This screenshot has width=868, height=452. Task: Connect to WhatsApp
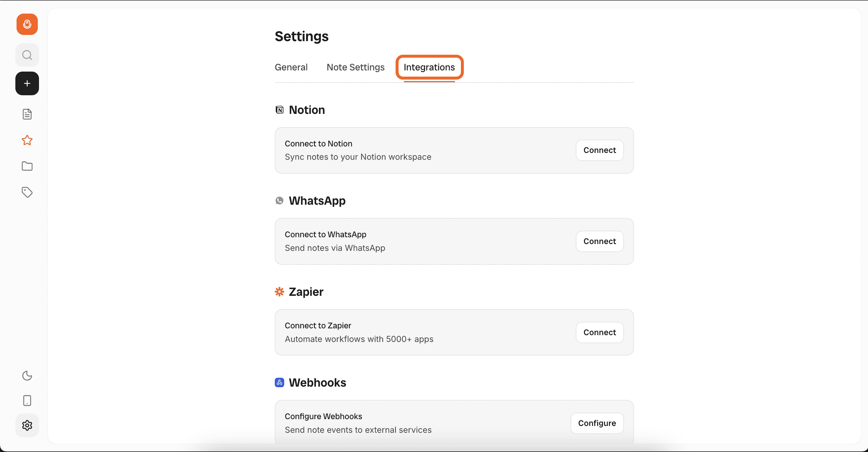pos(599,241)
